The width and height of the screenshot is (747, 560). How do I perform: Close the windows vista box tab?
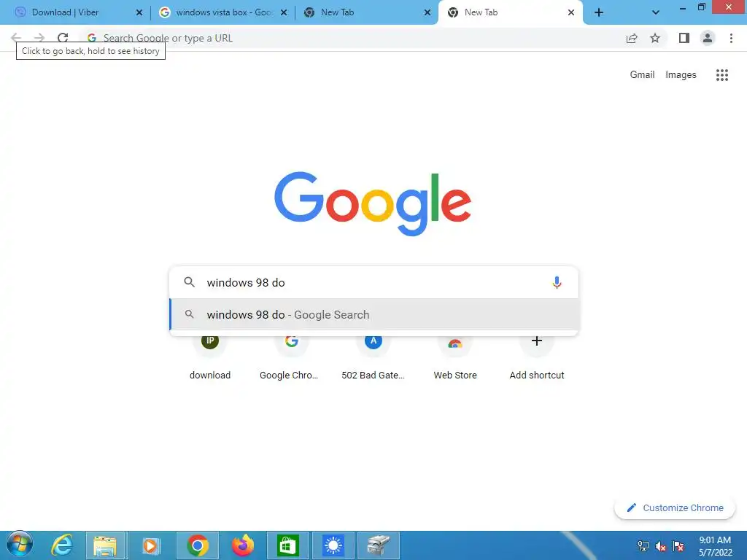point(284,13)
